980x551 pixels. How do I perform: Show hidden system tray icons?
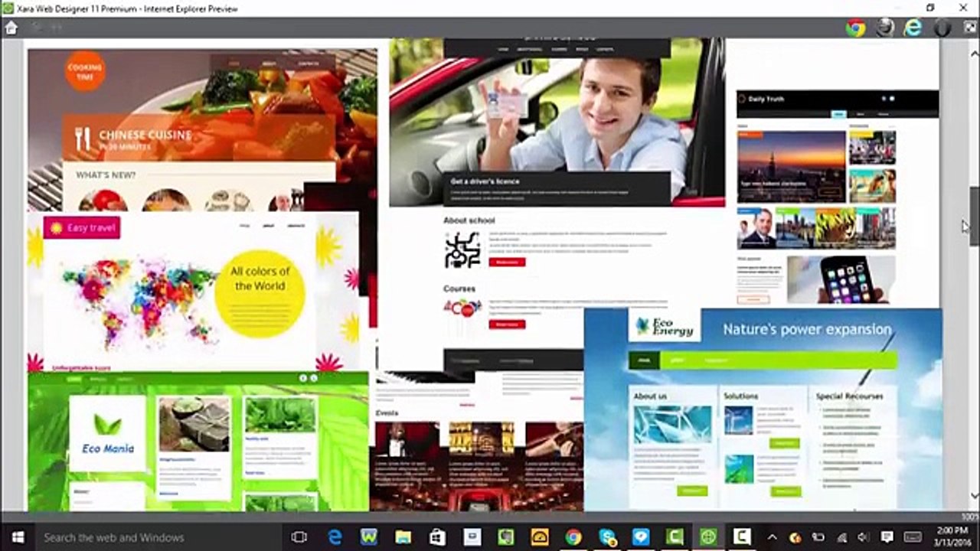tap(772, 537)
